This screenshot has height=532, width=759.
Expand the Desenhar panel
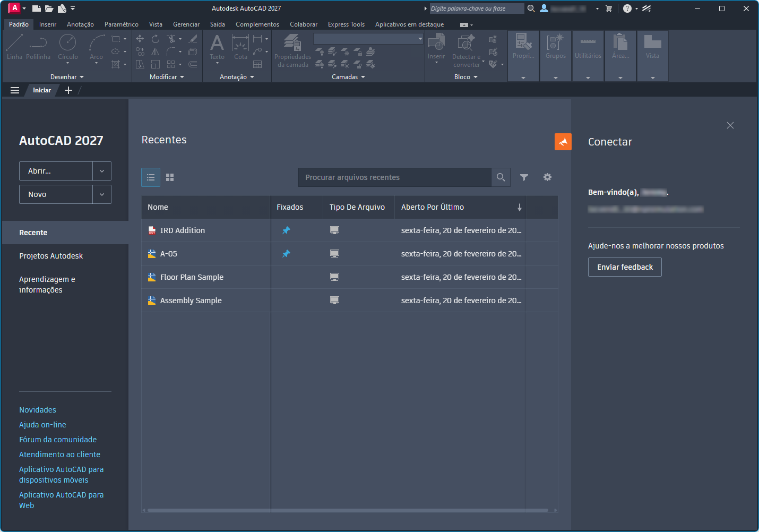(x=67, y=77)
